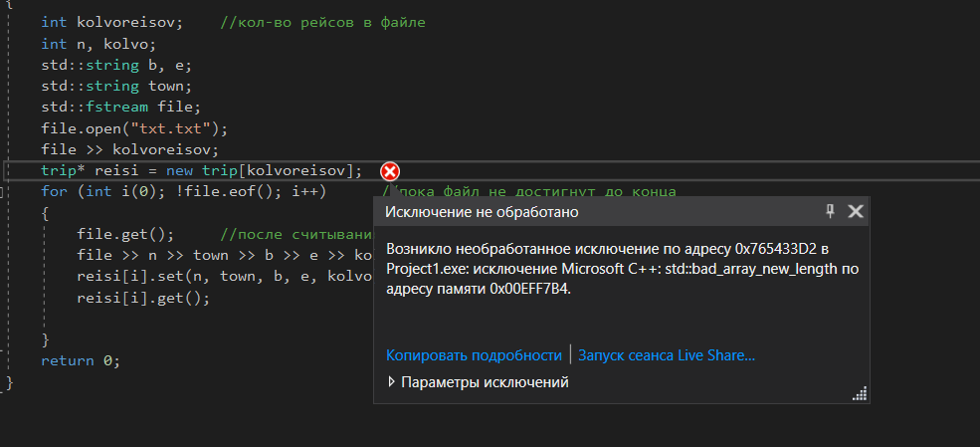Viewport: 980px width, 447px height.
Task: Expand the Параметры исключений section
Action: (391, 382)
